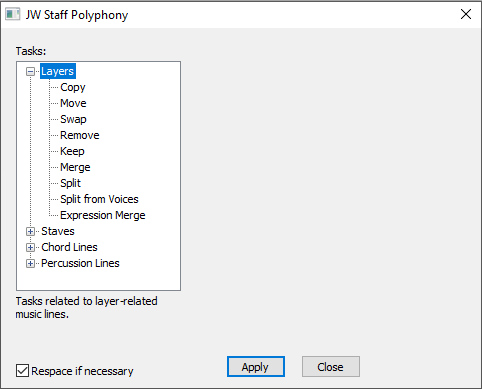Screen dimensions: 482x389
Task: Choose the Swap layers task
Action: (x=73, y=119)
